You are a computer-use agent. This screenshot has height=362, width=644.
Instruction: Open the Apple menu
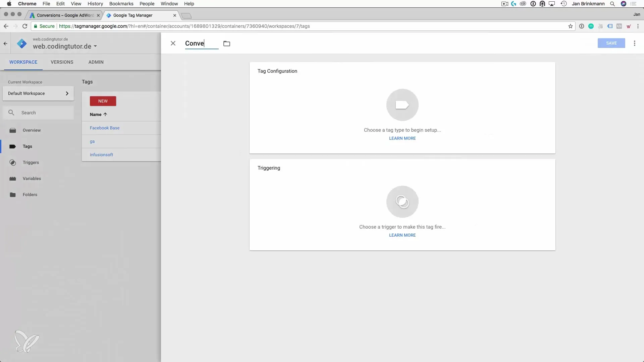pos(9,4)
